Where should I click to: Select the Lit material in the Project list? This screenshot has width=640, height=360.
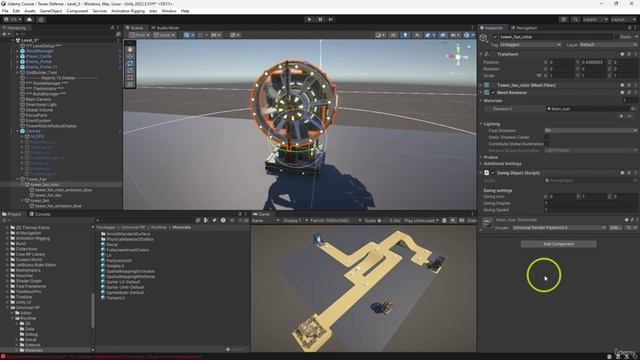[109, 255]
